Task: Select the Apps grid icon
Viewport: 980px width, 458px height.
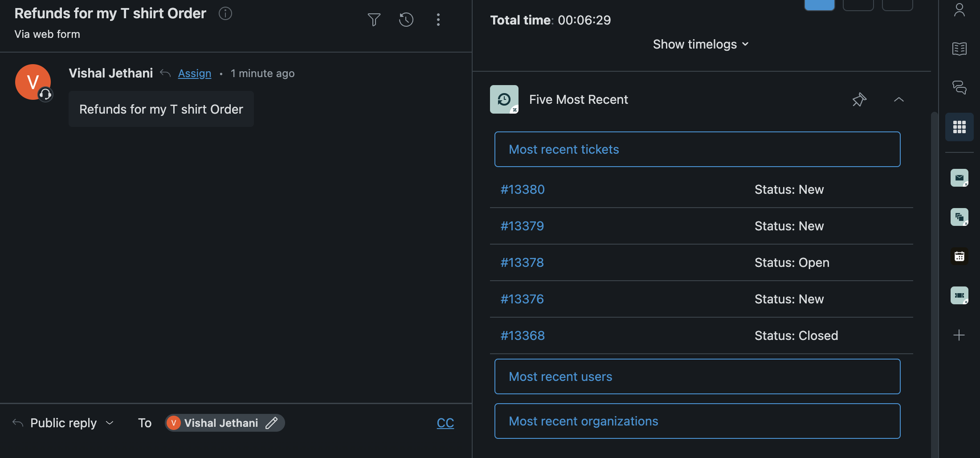Action: (x=959, y=127)
